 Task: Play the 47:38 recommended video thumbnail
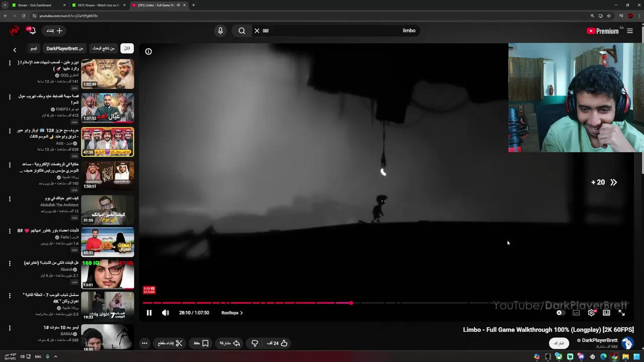(x=108, y=142)
